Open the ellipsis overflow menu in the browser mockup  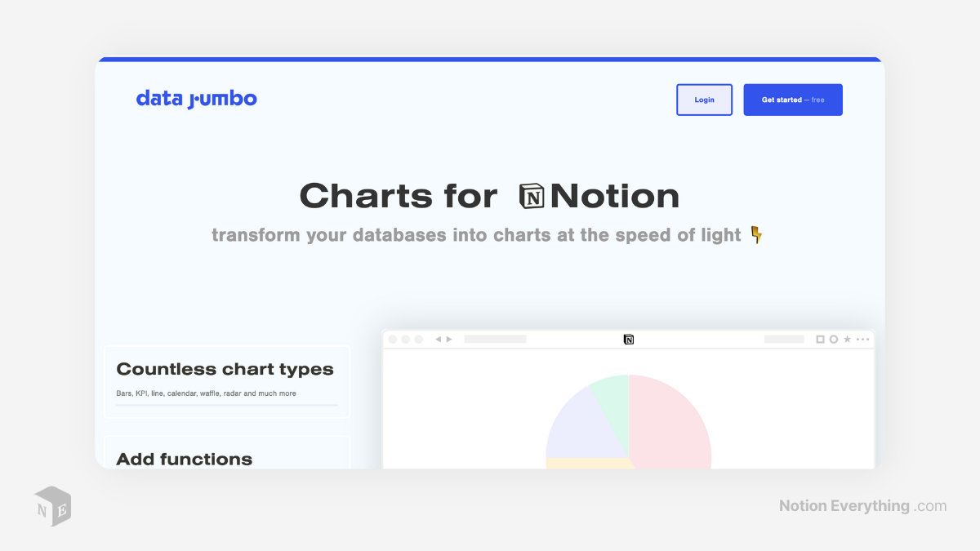pyautogui.click(x=862, y=339)
